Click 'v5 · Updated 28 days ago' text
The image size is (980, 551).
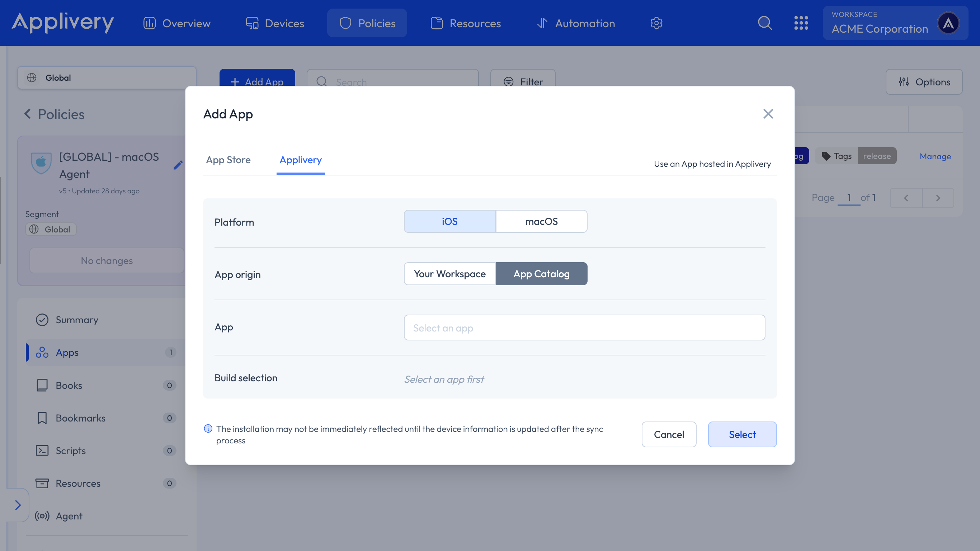point(99,191)
